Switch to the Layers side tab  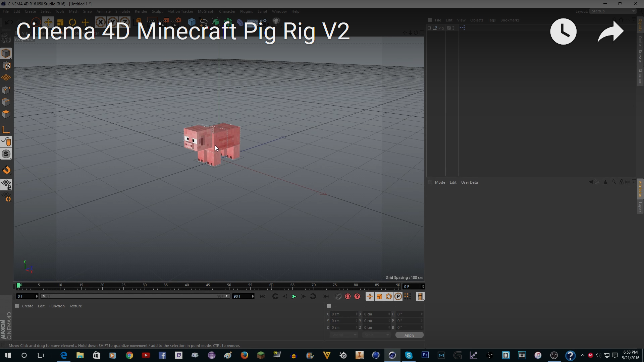(x=640, y=207)
